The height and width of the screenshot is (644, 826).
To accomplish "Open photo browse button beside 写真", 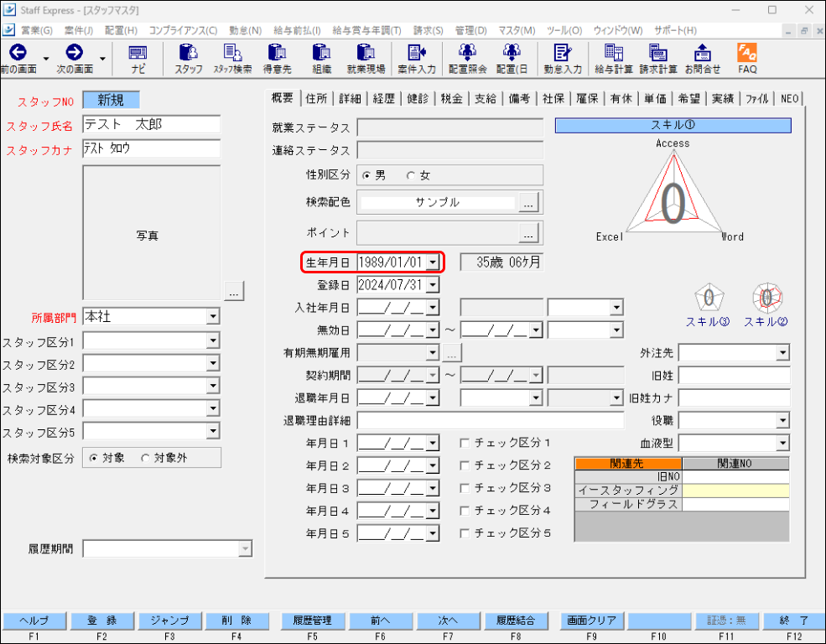I will pos(234,291).
